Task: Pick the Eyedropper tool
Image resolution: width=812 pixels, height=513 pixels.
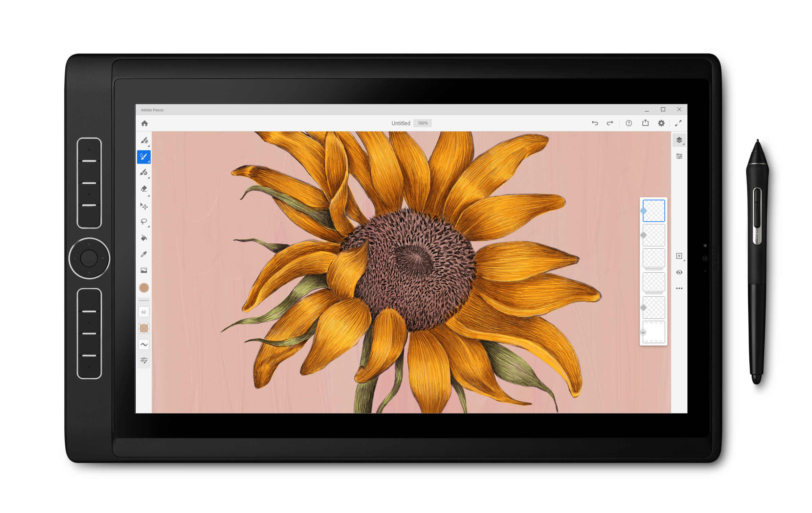Action: click(x=144, y=254)
